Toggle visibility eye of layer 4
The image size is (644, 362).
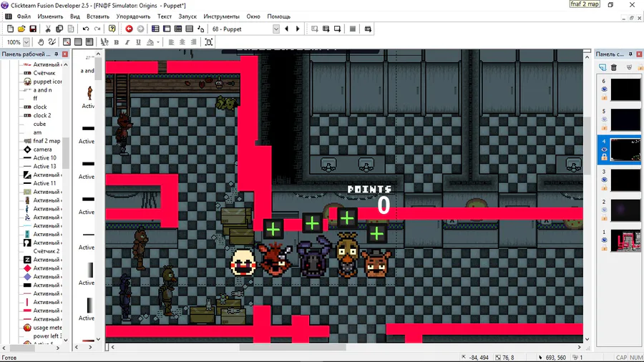(x=604, y=150)
